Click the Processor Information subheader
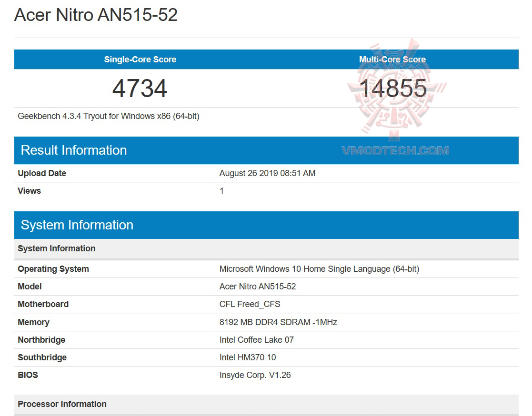Image resolution: width=532 pixels, height=416 pixels. coord(266,405)
